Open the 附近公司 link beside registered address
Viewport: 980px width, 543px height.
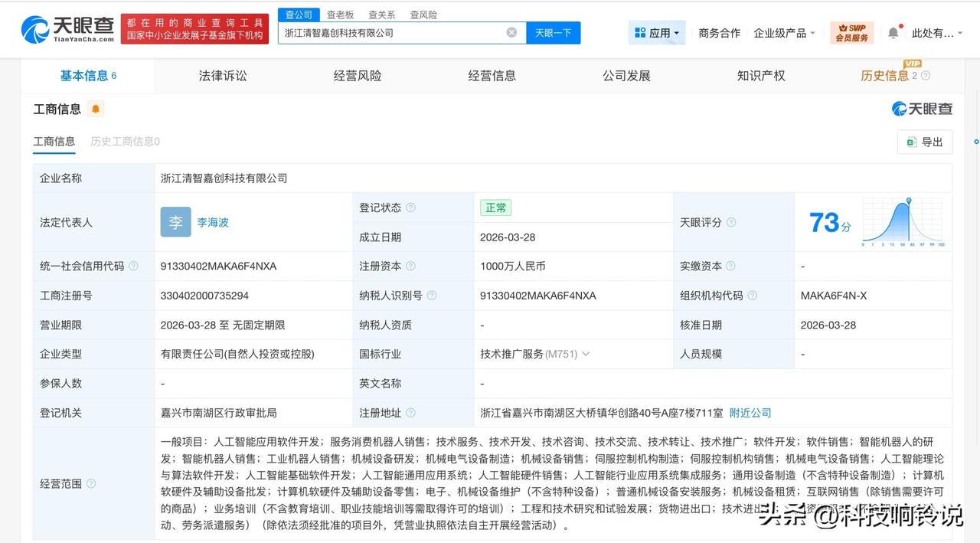[x=750, y=413]
